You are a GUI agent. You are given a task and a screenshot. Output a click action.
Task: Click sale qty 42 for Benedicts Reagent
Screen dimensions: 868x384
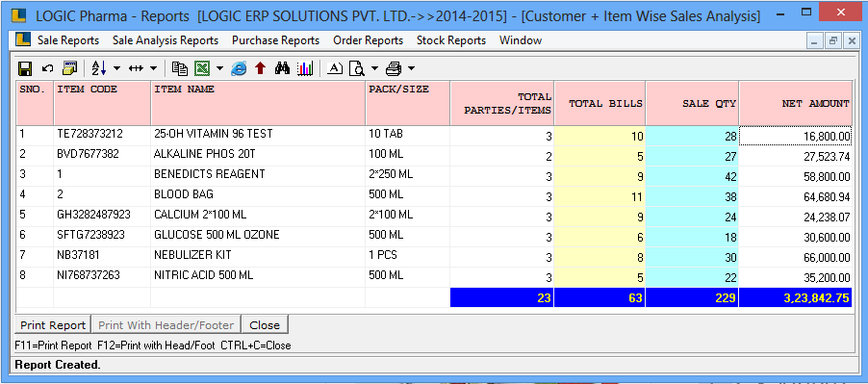(692, 176)
